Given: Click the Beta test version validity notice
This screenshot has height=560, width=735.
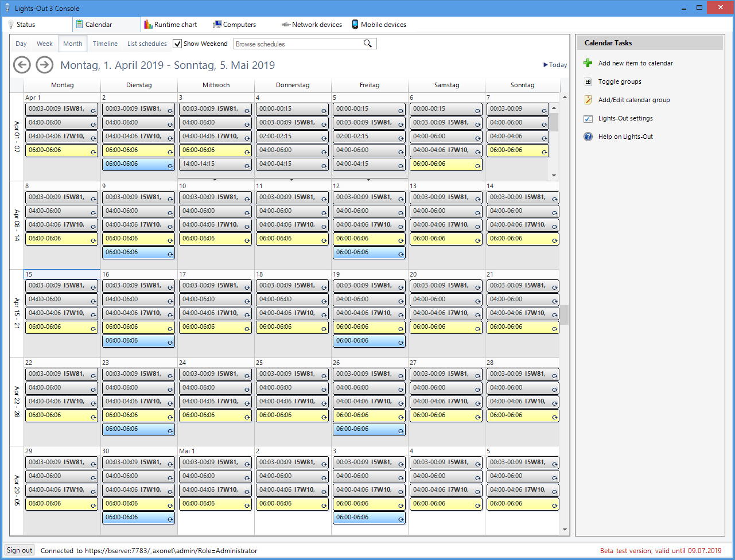Looking at the screenshot, I should pos(661,551).
